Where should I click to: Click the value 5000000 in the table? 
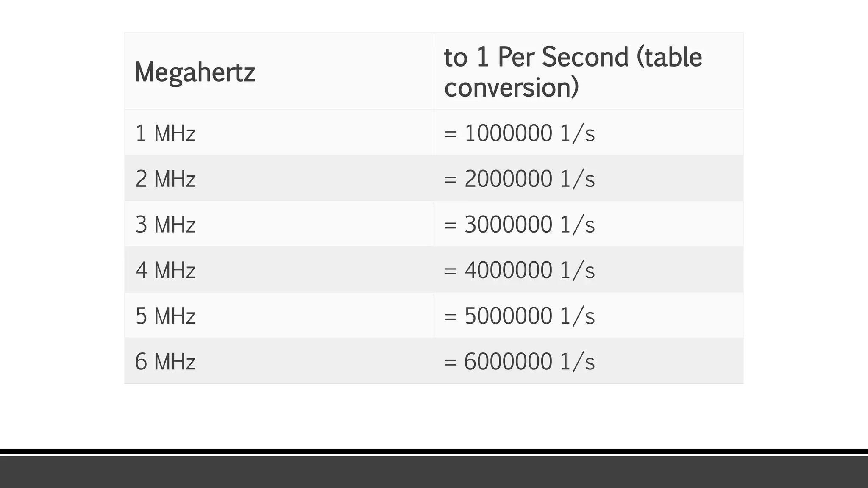pyautogui.click(x=508, y=316)
